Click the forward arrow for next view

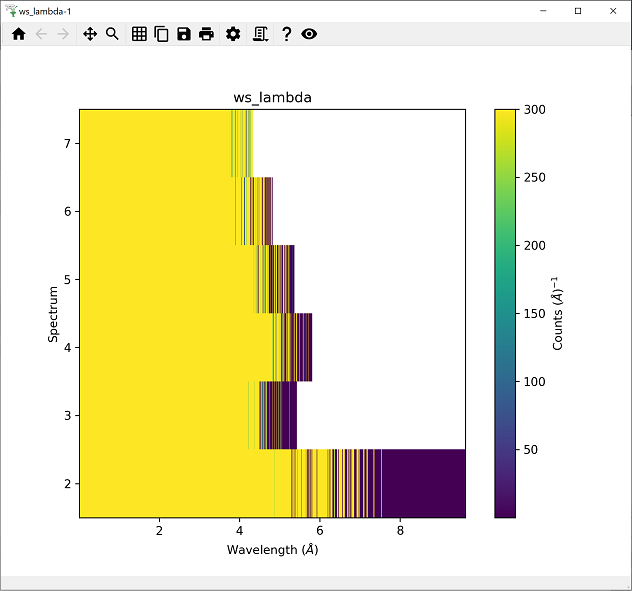click(63, 34)
